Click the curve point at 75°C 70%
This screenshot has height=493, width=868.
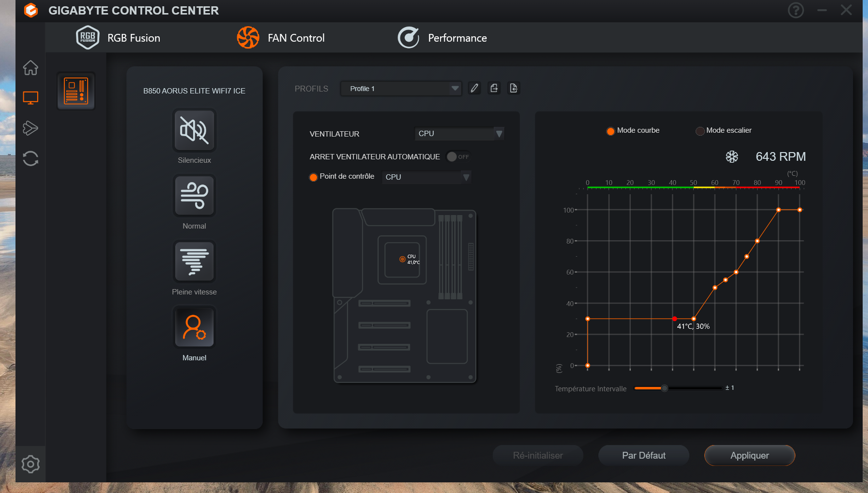746,257
